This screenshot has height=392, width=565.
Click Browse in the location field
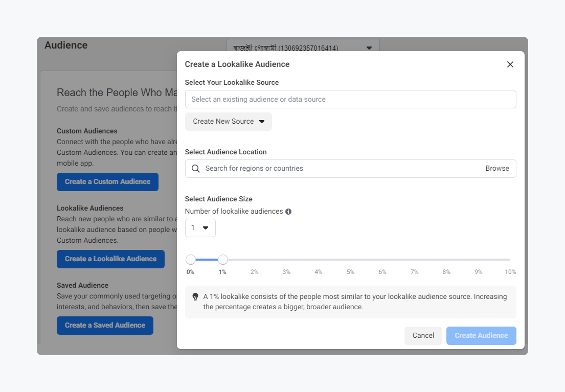tap(497, 169)
